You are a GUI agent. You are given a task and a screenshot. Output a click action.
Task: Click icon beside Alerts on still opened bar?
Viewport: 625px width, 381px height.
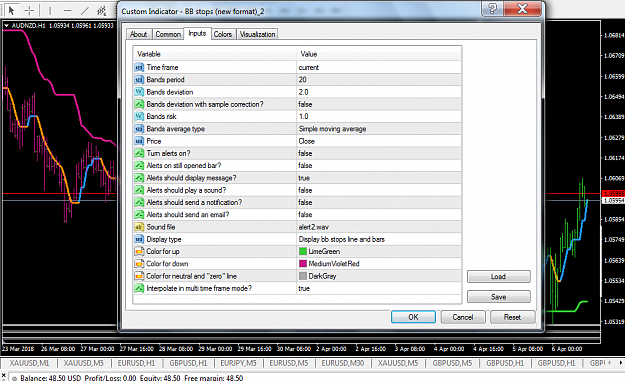[x=139, y=165]
